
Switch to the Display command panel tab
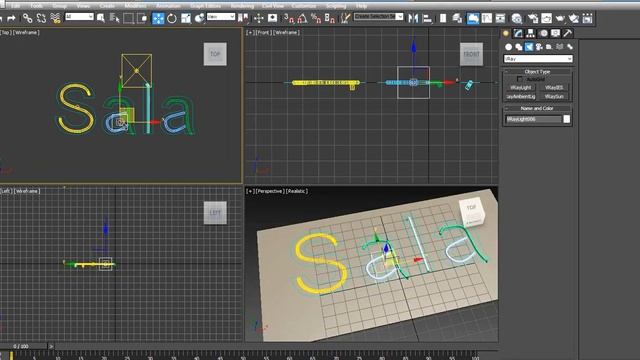556,33
